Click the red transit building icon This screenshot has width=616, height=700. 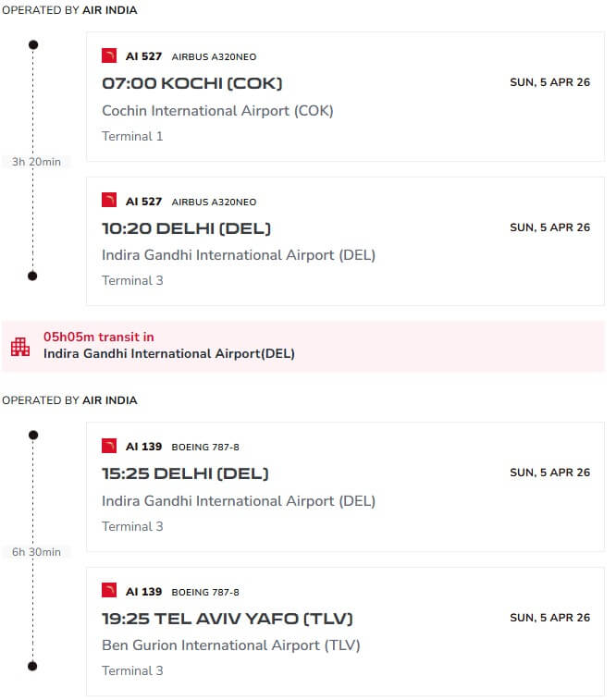[x=20, y=347]
